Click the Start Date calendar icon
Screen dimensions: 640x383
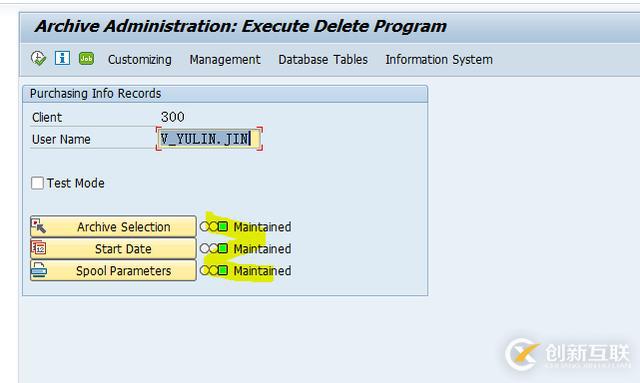tap(39, 248)
